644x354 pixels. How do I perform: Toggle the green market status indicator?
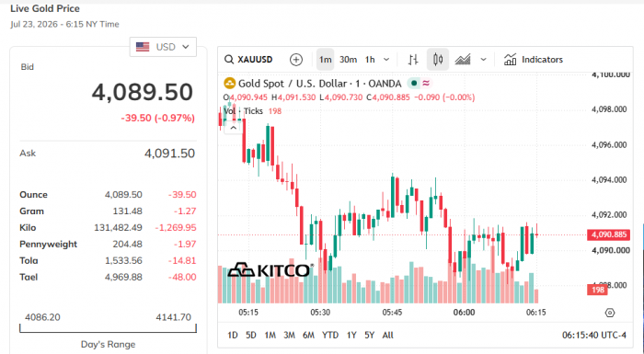[x=414, y=84]
